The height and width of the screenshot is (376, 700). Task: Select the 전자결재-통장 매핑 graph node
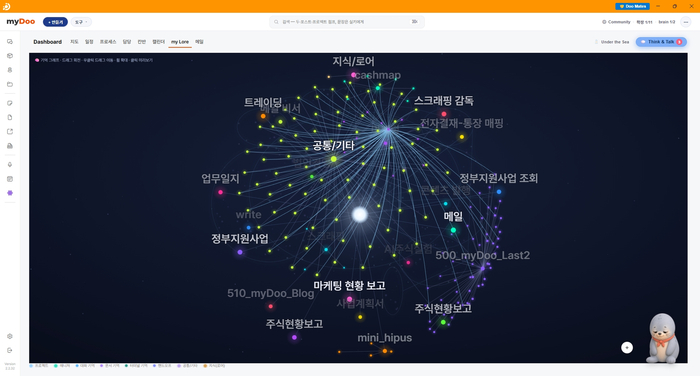point(462,137)
